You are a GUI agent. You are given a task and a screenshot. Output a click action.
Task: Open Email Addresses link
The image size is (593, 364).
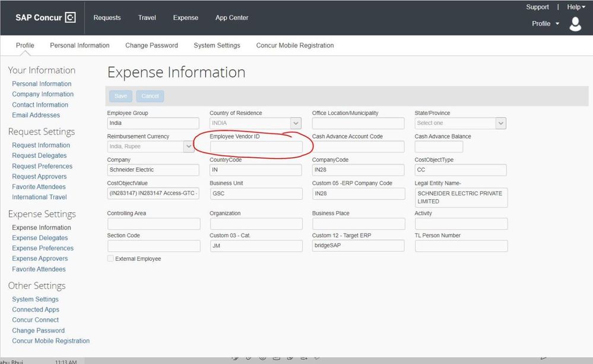36,115
